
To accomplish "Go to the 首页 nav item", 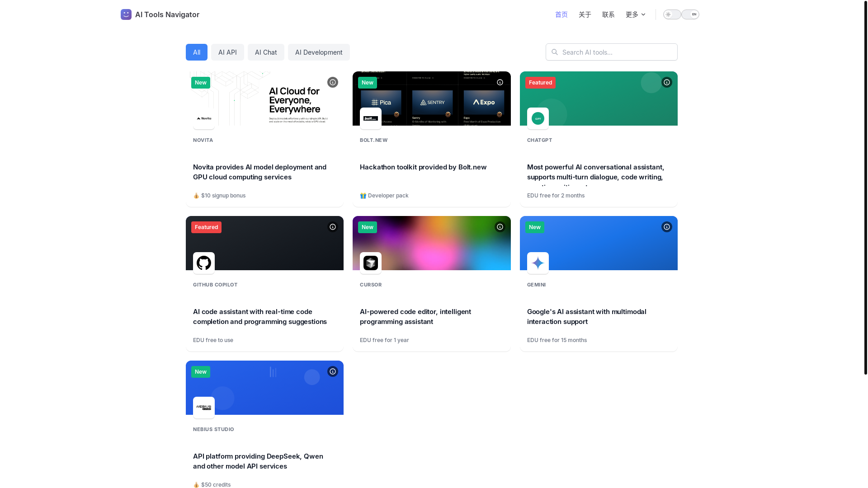I will pyautogui.click(x=561, y=14).
